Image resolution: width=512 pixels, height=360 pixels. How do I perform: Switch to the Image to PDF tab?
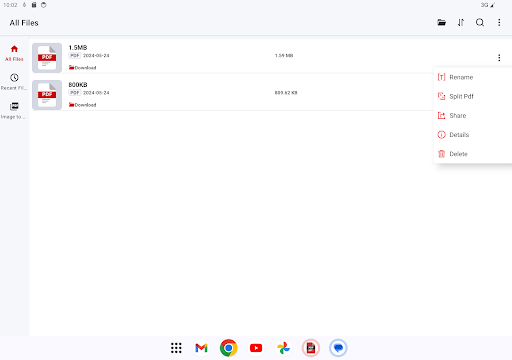click(14, 111)
